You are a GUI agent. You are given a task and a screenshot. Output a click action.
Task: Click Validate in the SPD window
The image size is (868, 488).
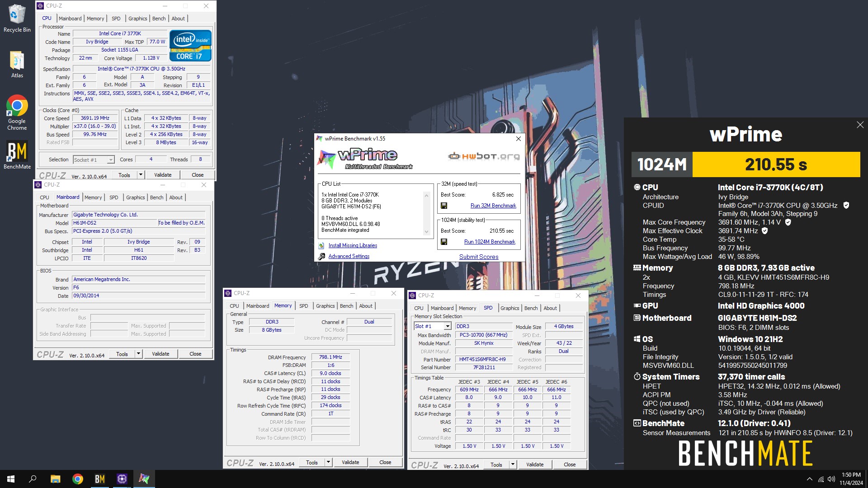(535, 465)
